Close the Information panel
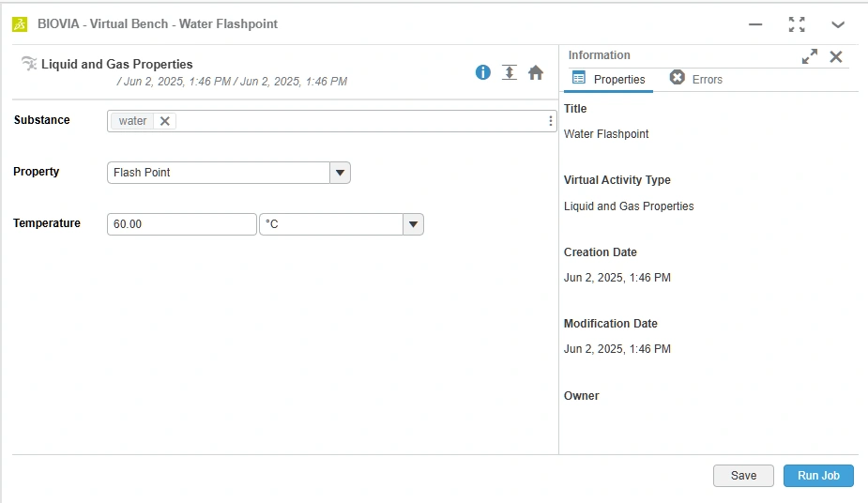868x503 pixels. pyautogui.click(x=836, y=56)
